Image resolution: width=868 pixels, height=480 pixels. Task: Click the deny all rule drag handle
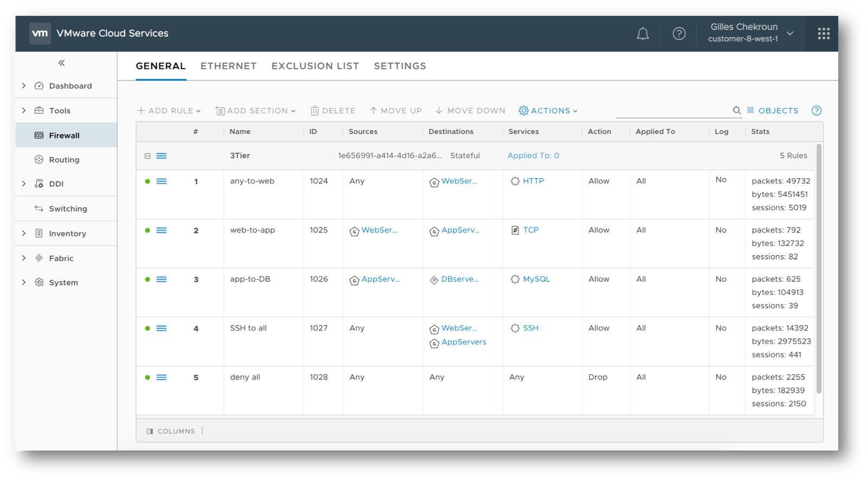(162, 377)
